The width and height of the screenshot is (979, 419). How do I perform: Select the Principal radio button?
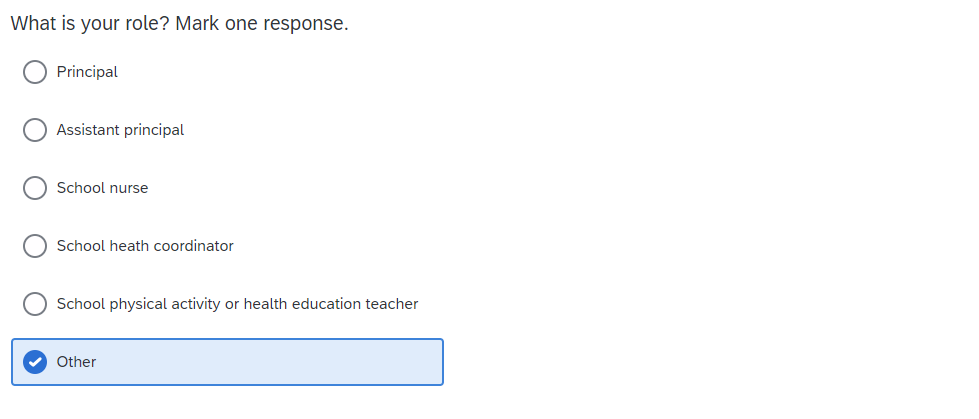pos(35,72)
